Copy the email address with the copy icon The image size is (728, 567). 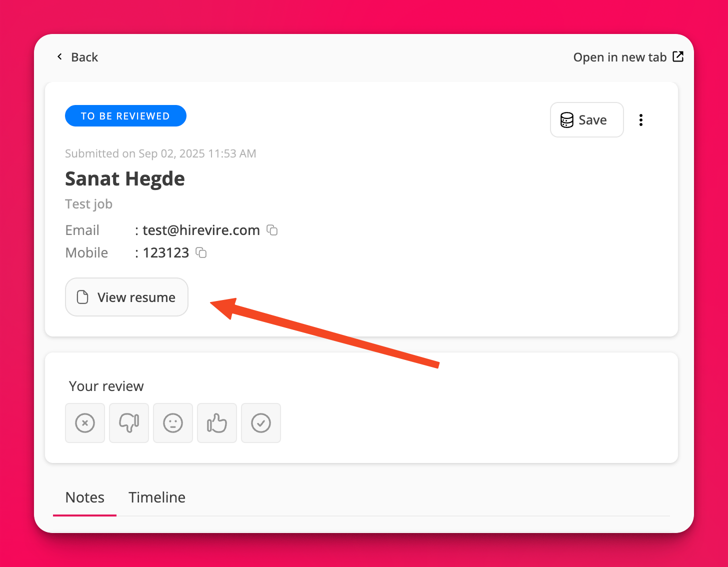272,230
